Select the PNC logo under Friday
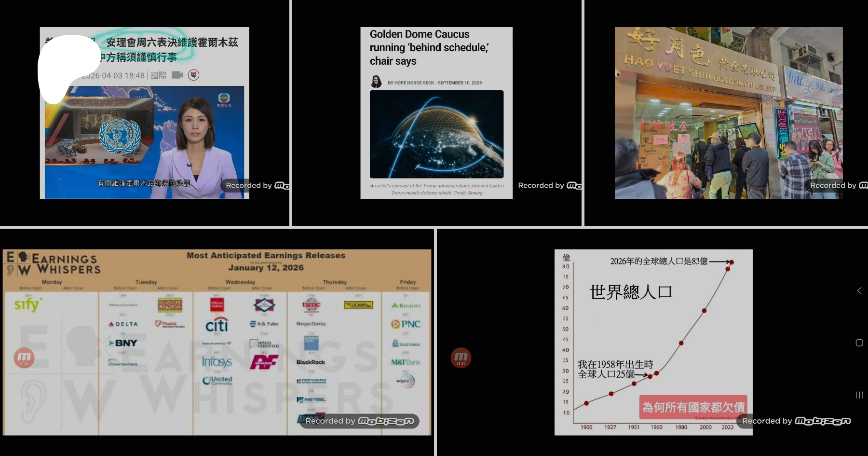This screenshot has height=456, width=868. pyautogui.click(x=406, y=324)
